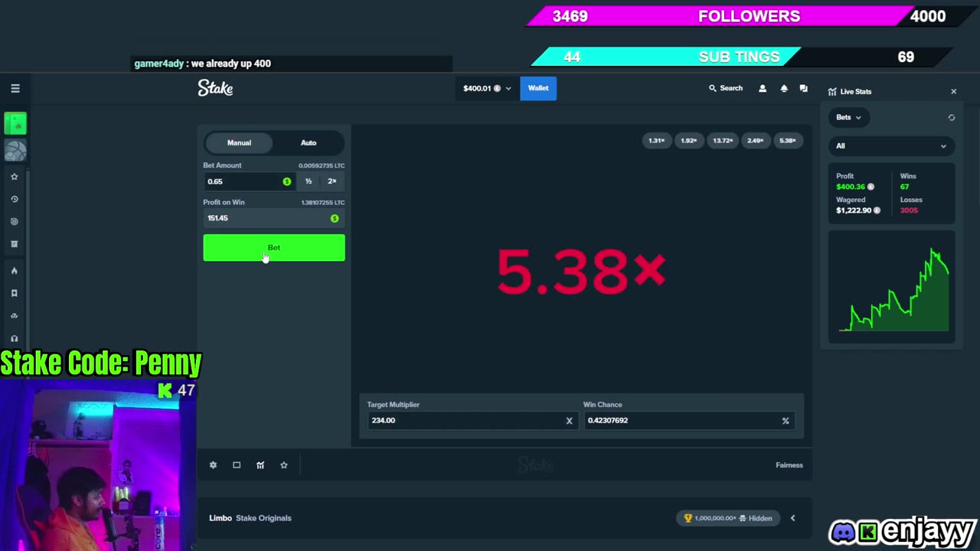980x551 pixels.
Task: Halve the bet with the ½ button
Action: (309, 181)
